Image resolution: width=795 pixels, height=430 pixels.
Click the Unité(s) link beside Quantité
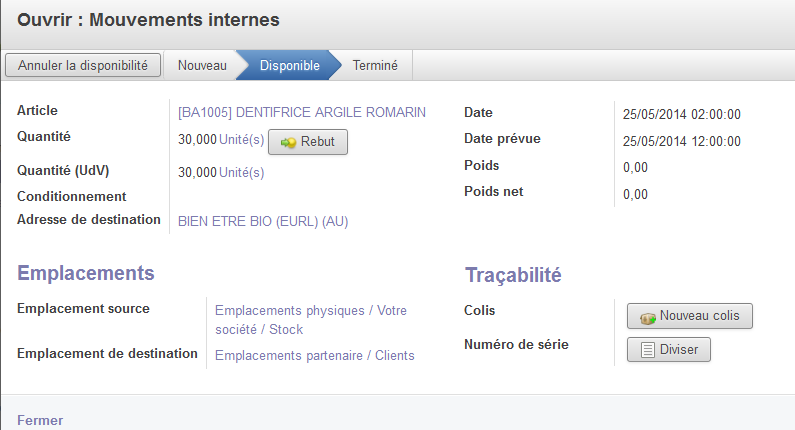(x=241, y=139)
